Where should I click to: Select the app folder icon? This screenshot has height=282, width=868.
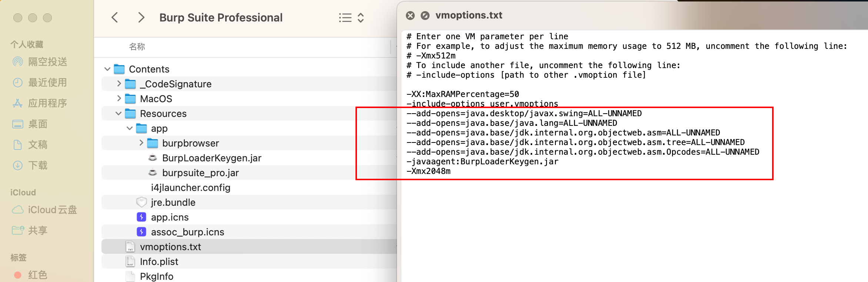point(141,128)
